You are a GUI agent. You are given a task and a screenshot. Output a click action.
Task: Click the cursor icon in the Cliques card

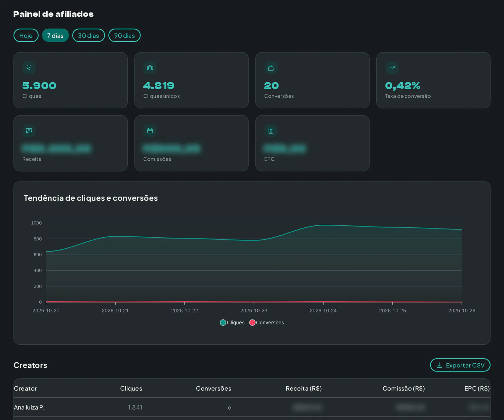tap(29, 68)
